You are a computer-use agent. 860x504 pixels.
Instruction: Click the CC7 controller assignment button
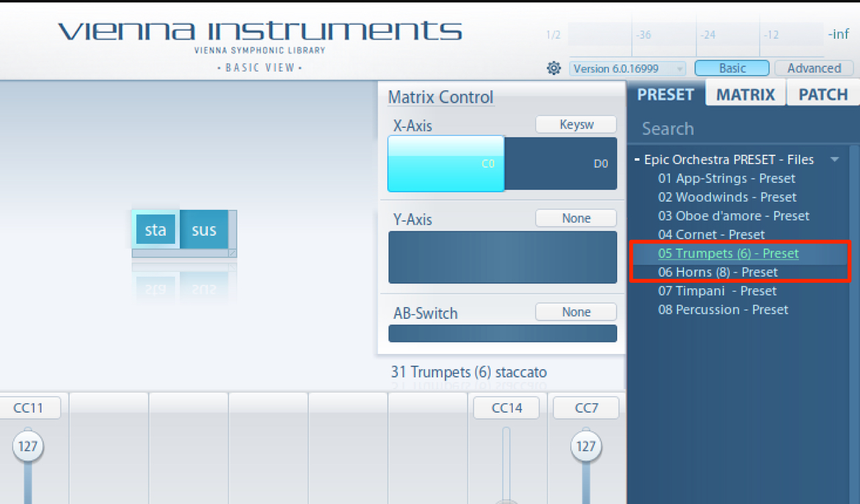coord(586,407)
